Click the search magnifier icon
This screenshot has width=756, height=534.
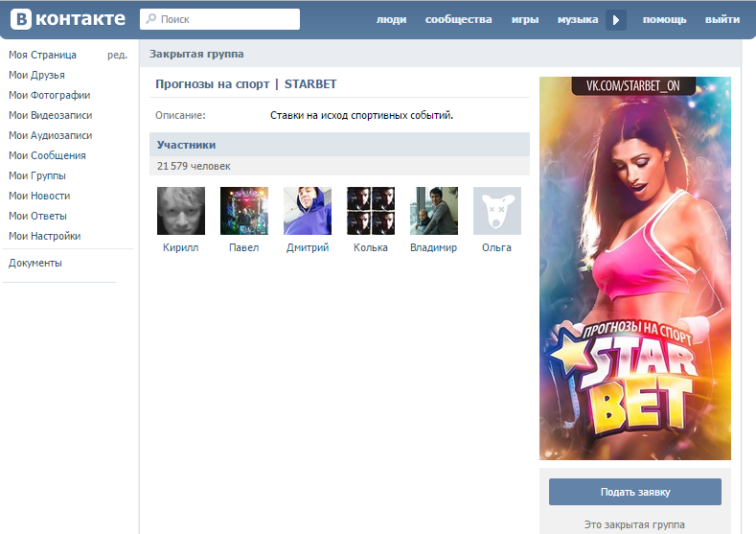(x=150, y=19)
